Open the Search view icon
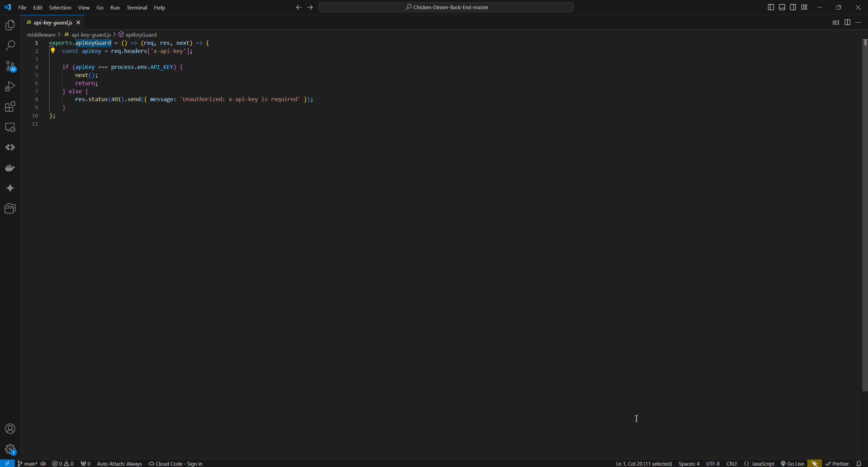This screenshot has height=467, width=868. 10,45
